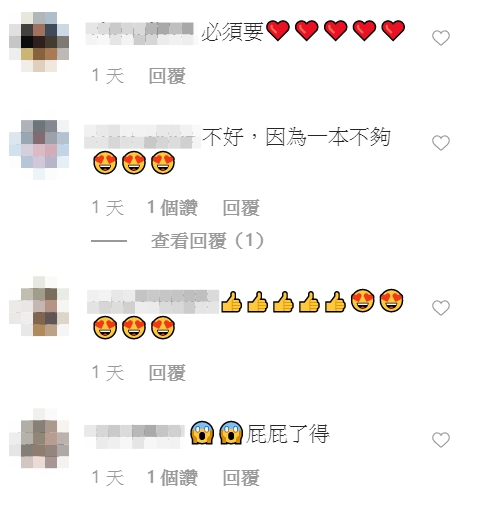Reply to the 必須要 comment
This screenshot has height=512, width=479.
(167, 76)
